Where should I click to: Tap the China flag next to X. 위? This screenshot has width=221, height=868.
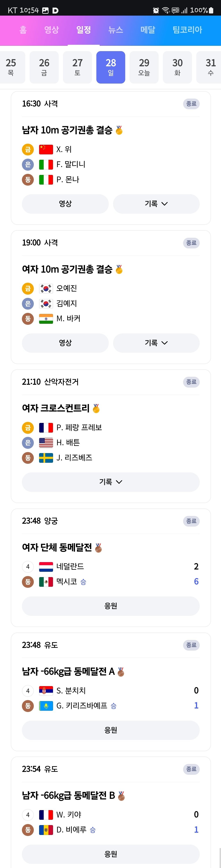46,149
